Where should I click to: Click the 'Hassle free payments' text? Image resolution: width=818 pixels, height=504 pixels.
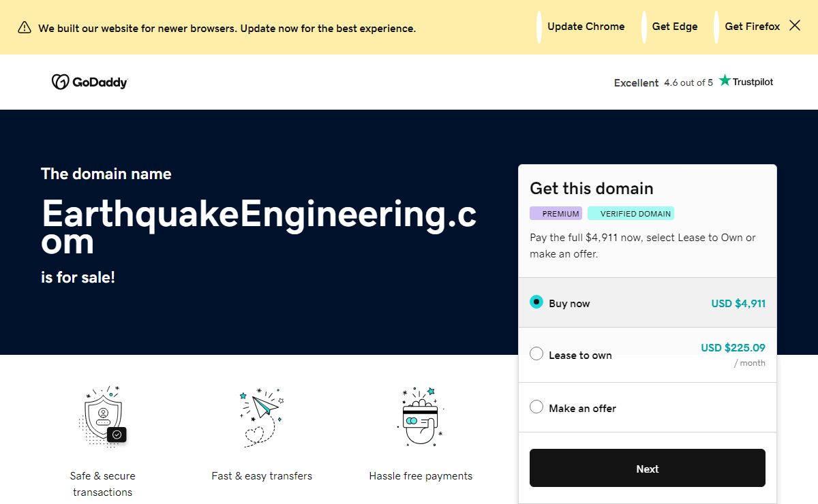tap(421, 476)
